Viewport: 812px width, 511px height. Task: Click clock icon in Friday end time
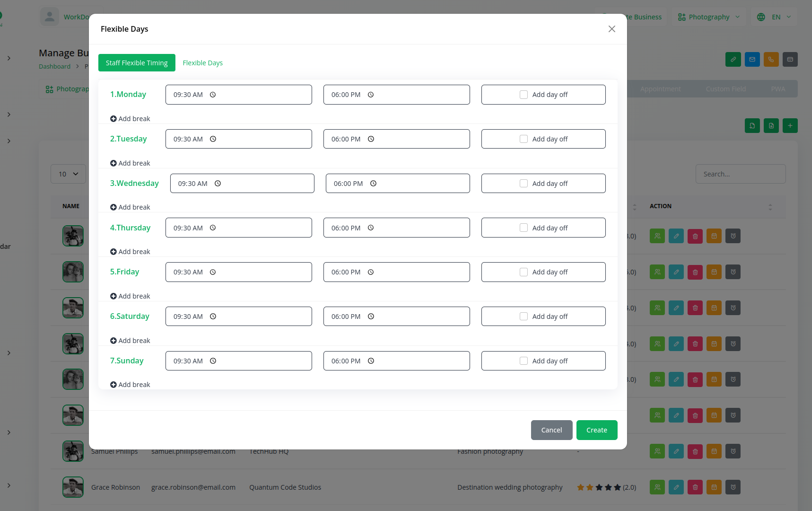point(371,272)
